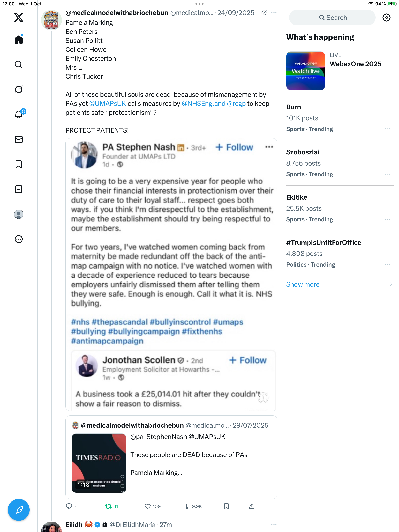
Task: Open the X home logo
Action: pyautogui.click(x=19, y=18)
